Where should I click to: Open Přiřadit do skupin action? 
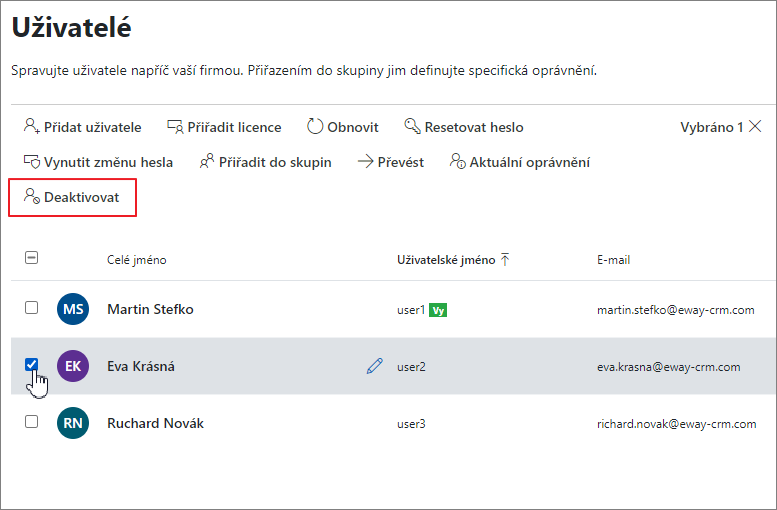266,162
